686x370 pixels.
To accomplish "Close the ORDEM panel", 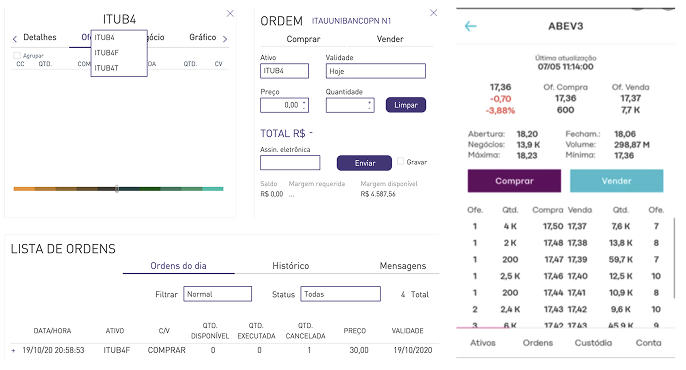I will coord(434,13).
